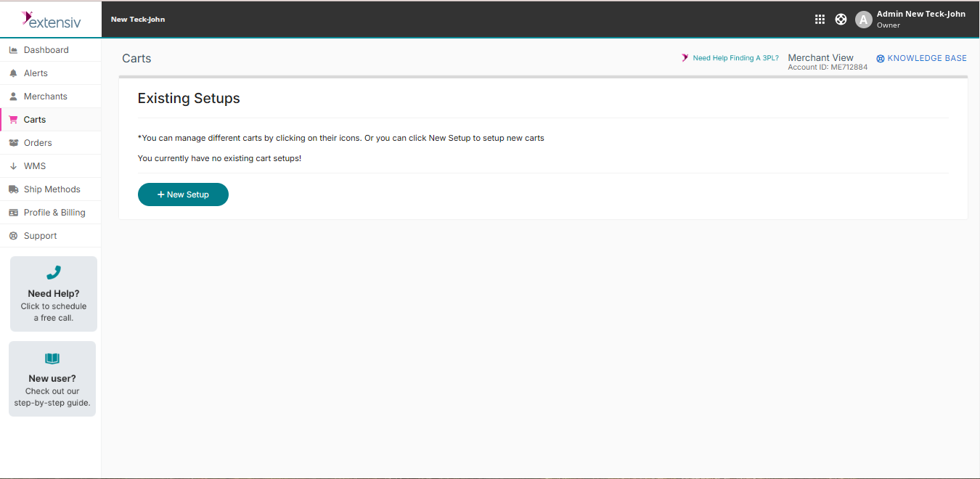Click the Merchants person icon

point(13,97)
